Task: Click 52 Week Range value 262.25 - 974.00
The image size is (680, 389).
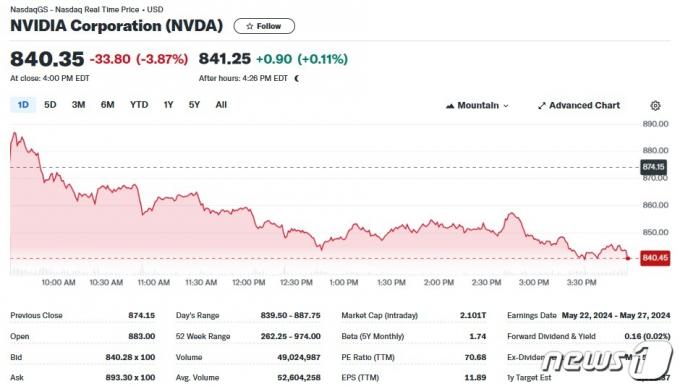Action: [x=291, y=336]
